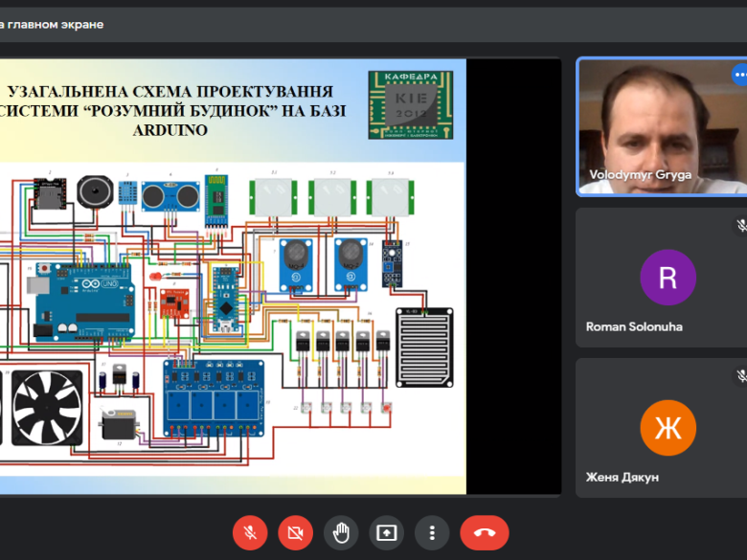Click the muted mic icon on Женя Дякун's tile

coord(740,376)
